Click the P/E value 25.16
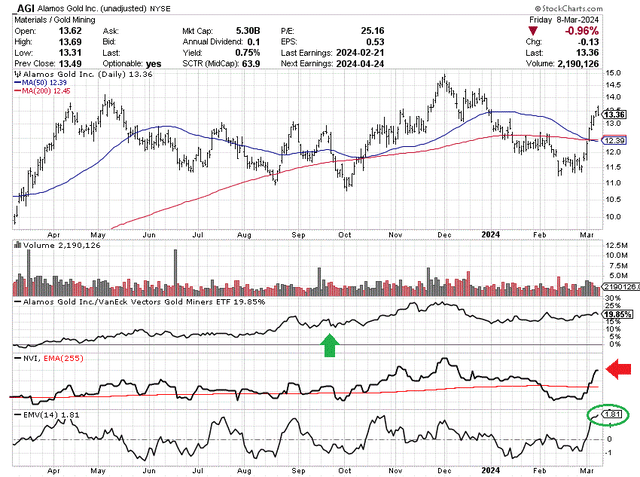Image resolution: width=640 pixels, height=477 pixels. coord(373,31)
